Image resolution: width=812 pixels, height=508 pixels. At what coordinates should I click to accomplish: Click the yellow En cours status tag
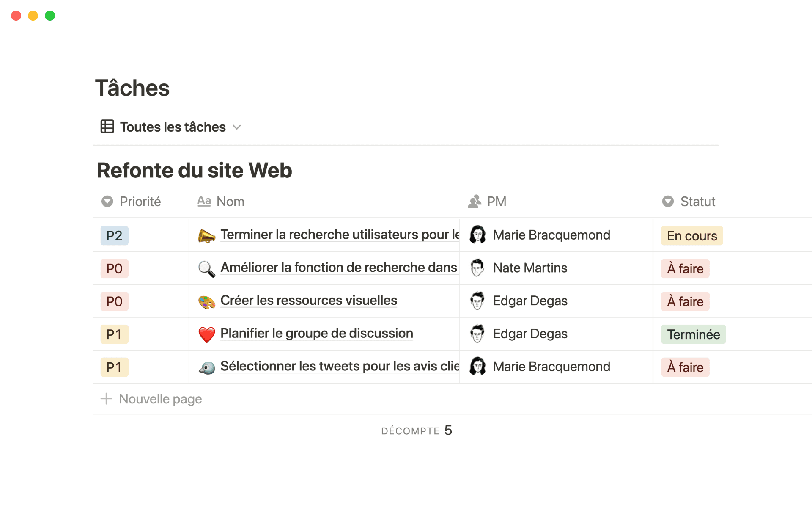pyautogui.click(x=691, y=236)
